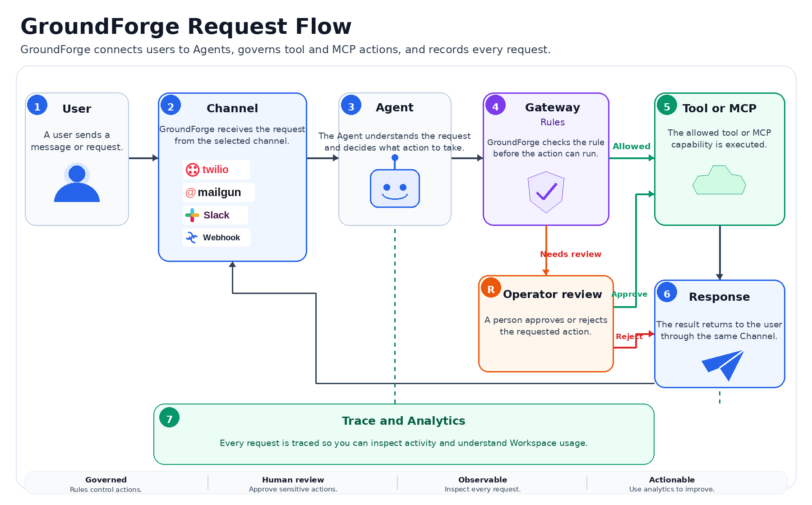Click "Rules control actions." footer caption

[106, 490]
